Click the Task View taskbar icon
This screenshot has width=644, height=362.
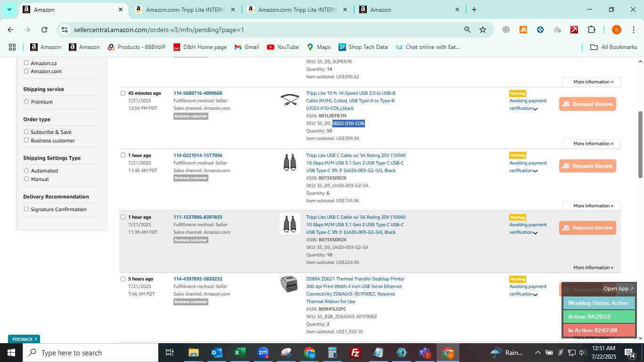[x=170, y=353]
